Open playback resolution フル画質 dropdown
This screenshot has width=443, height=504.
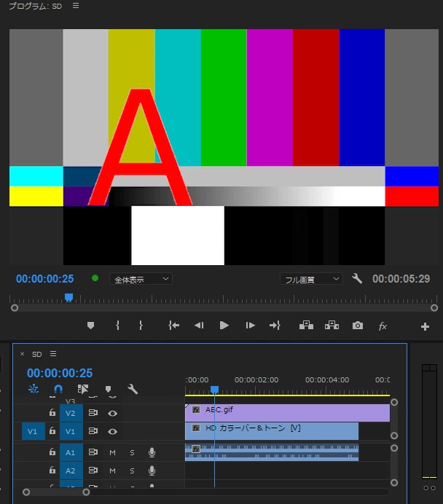pos(311,279)
